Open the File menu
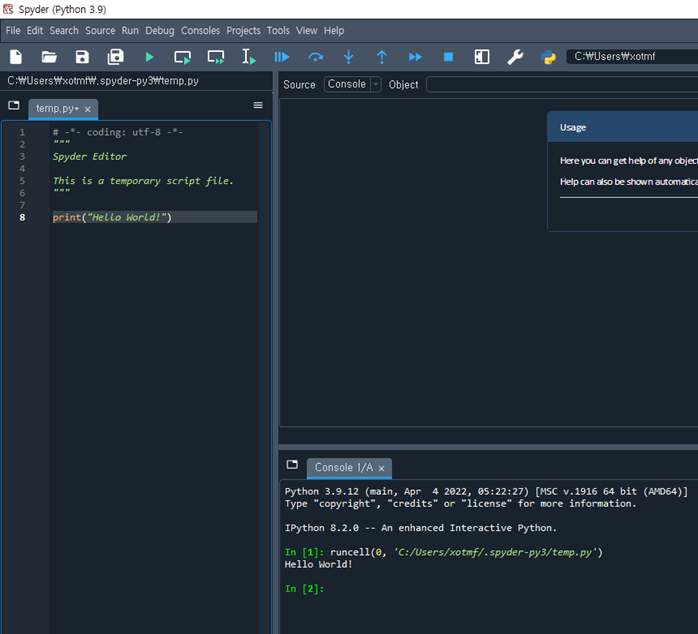Image resolution: width=698 pixels, height=634 pixels. 13,31
